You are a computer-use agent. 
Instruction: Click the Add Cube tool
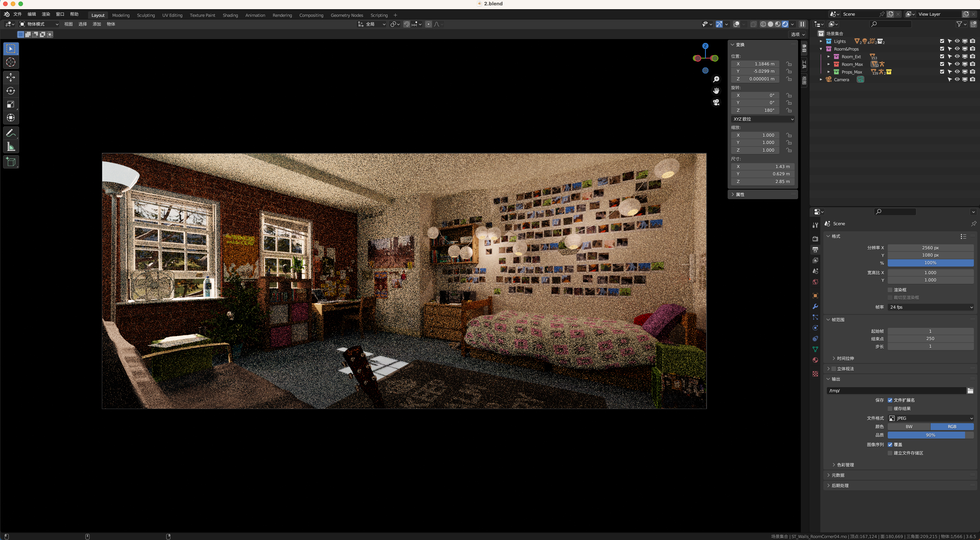tap(11, 162)
